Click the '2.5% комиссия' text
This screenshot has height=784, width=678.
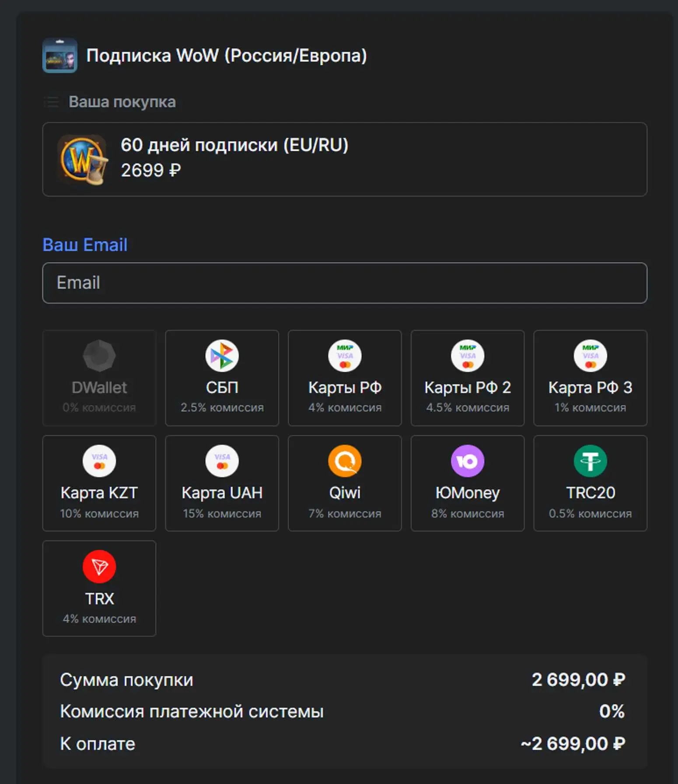[222, 408]
